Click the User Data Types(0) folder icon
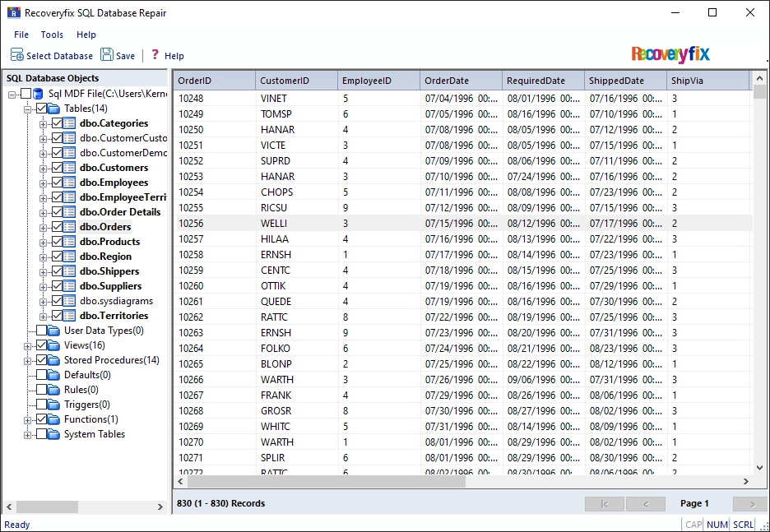The image size is (770, 532). click(x=54, y=331)
